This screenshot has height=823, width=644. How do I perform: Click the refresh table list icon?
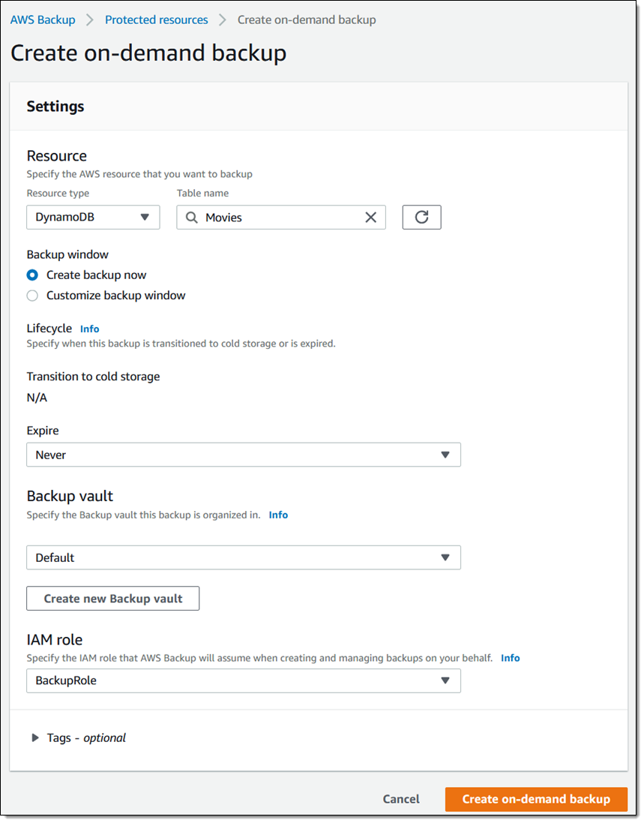coord(421,218)
